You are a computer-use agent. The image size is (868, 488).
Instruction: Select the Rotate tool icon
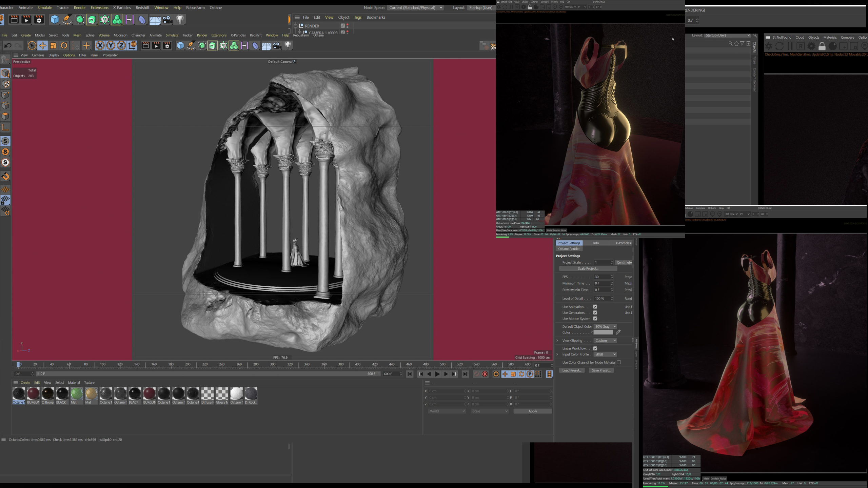[64, 45]
